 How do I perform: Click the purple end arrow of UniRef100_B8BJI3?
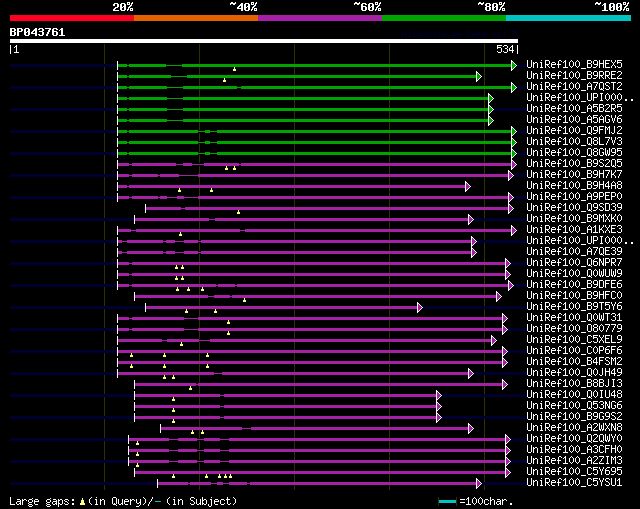click(505, 385)
